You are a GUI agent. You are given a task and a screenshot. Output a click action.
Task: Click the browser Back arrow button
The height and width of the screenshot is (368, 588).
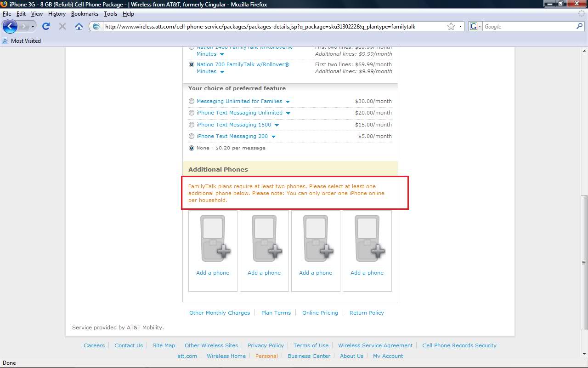[10, 26]
